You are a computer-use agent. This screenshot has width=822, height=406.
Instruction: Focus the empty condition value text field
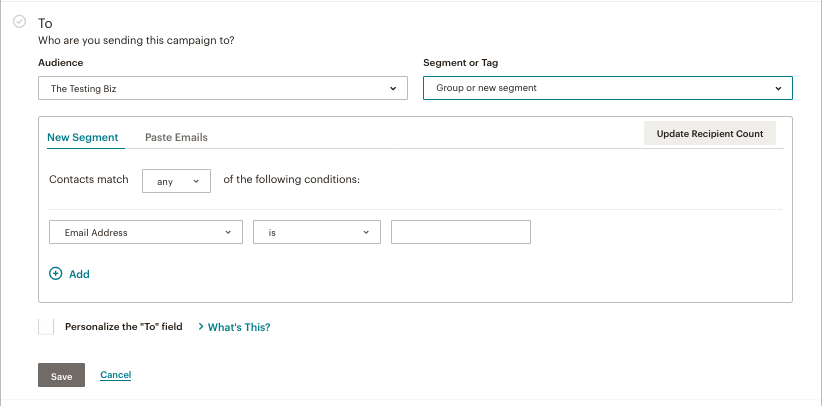tap(460, 232)
